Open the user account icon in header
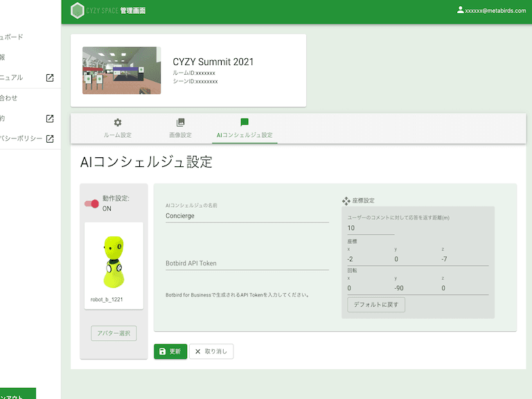Image resolution: width=532 pixels, height=399 pixels. coord(460,10)
